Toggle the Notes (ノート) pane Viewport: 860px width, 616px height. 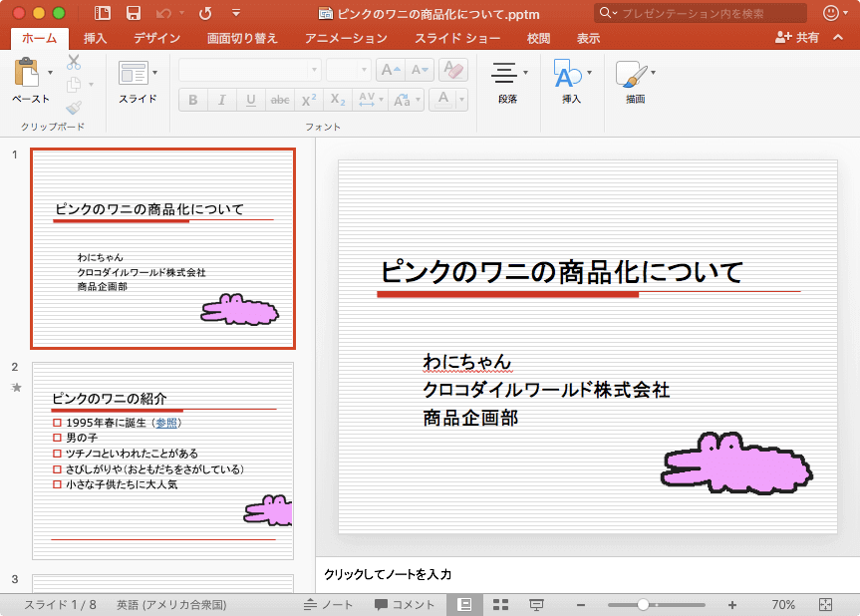tap(329, 605)
